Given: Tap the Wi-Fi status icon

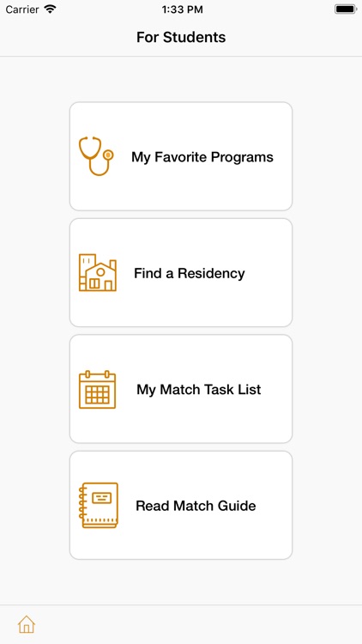Looking at the screenshot, I should pos(51,9).
